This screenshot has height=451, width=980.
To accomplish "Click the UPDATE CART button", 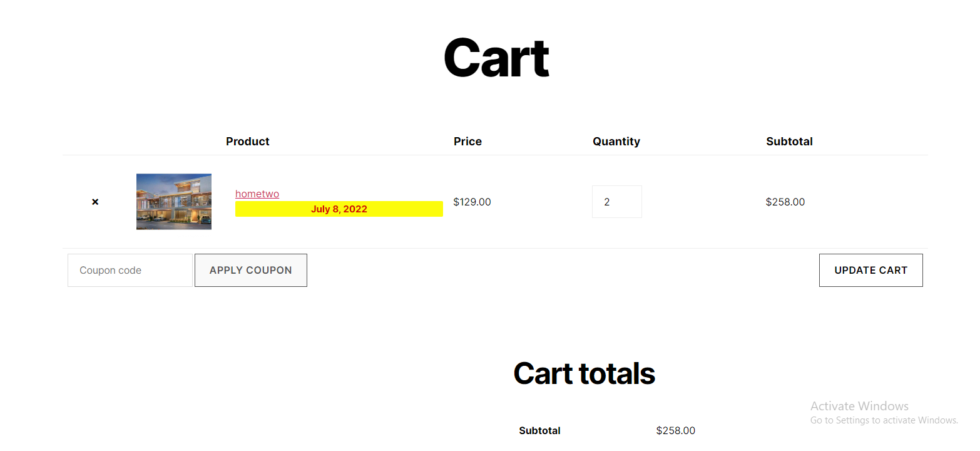I will click(871, 271).
